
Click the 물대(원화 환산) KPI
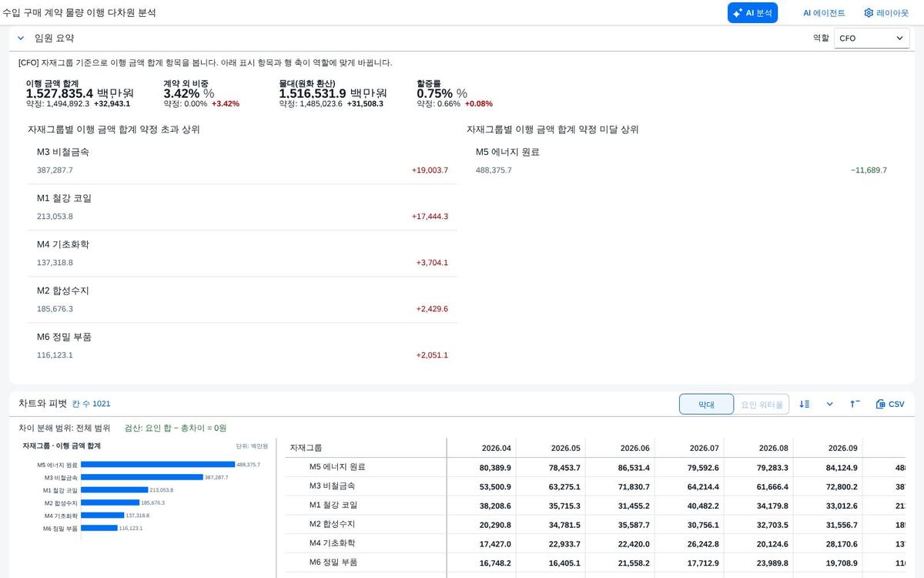(333, 93)
